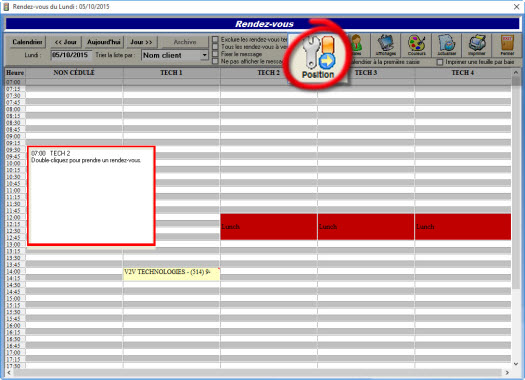The width and height of the screenshot is (525, 380).
Task: Go to today with Aujourd'hui button
Action: click(x=103, y=42)
